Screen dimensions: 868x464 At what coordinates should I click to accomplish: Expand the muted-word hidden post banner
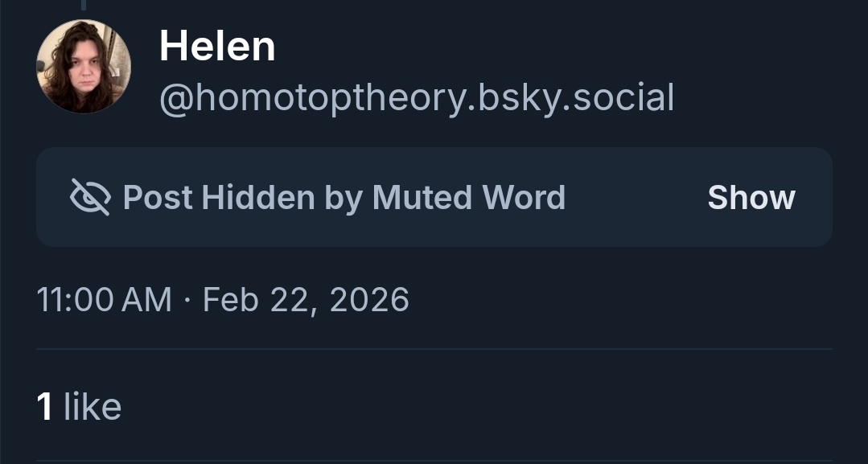(434, 197)
